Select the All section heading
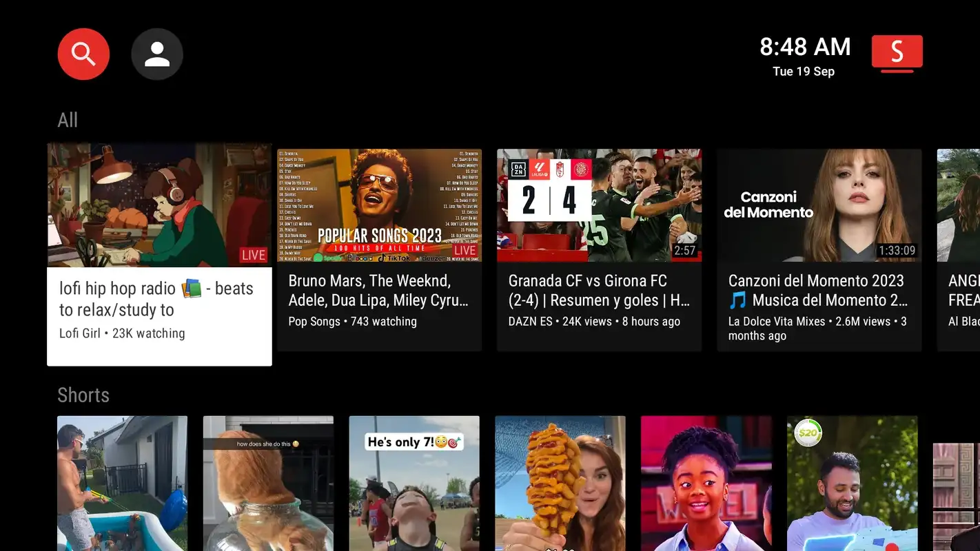The width and height of the screenshot is (980, 551). [68, 120]
